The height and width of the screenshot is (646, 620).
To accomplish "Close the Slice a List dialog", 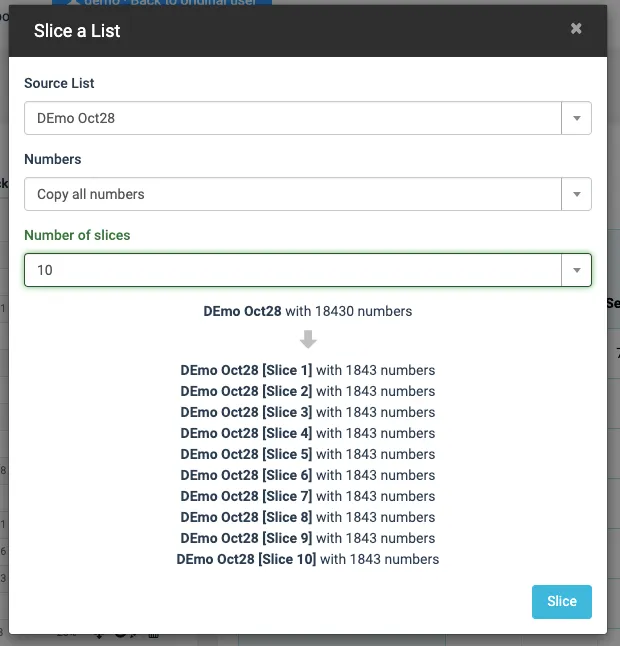I will tap(576, 28).
